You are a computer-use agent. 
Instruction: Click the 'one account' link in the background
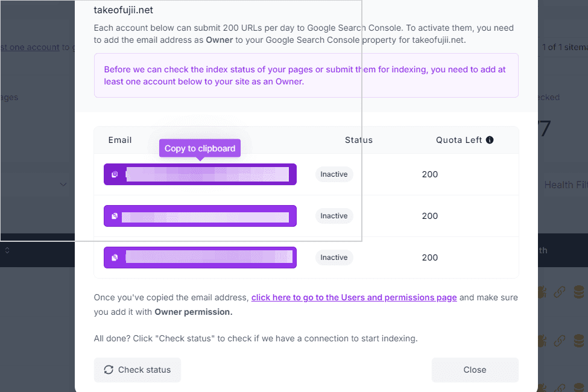[30, 47]
